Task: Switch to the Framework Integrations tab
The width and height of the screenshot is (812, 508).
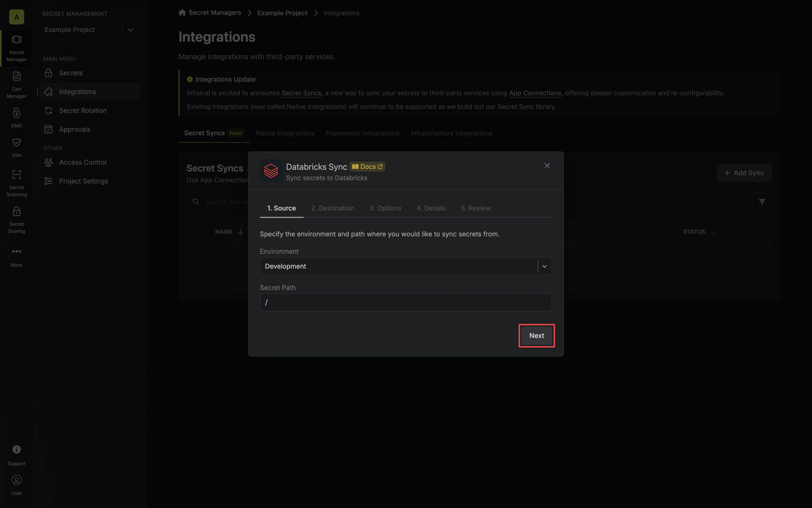Action: (362, 133)
